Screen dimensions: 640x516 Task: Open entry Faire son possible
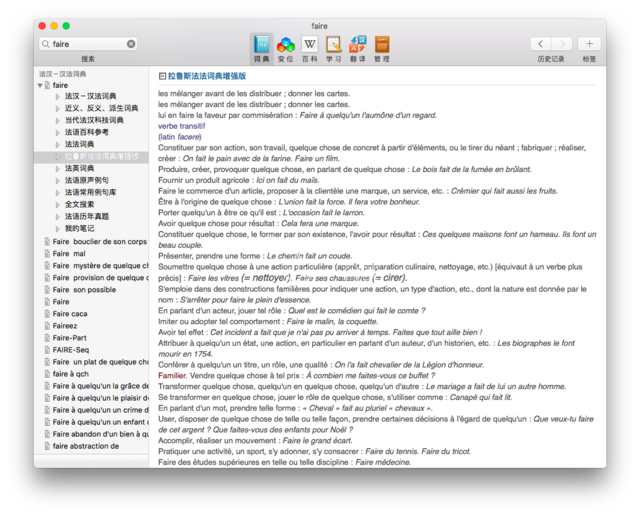coord(84,290)
